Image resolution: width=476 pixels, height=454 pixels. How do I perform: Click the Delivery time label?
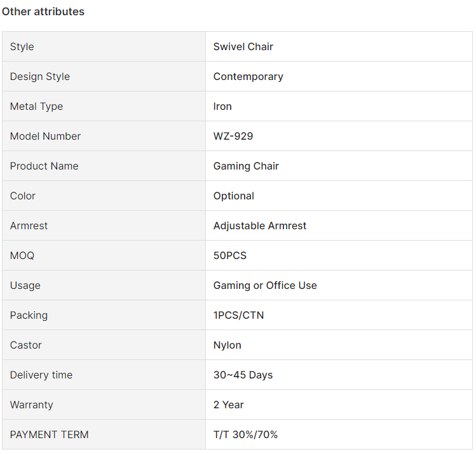(41, 375)
